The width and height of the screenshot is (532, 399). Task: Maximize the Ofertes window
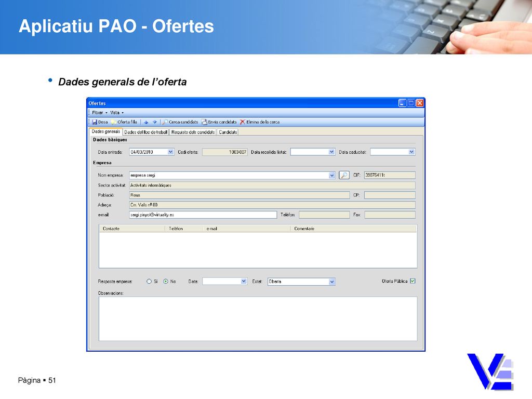[411, 103]
